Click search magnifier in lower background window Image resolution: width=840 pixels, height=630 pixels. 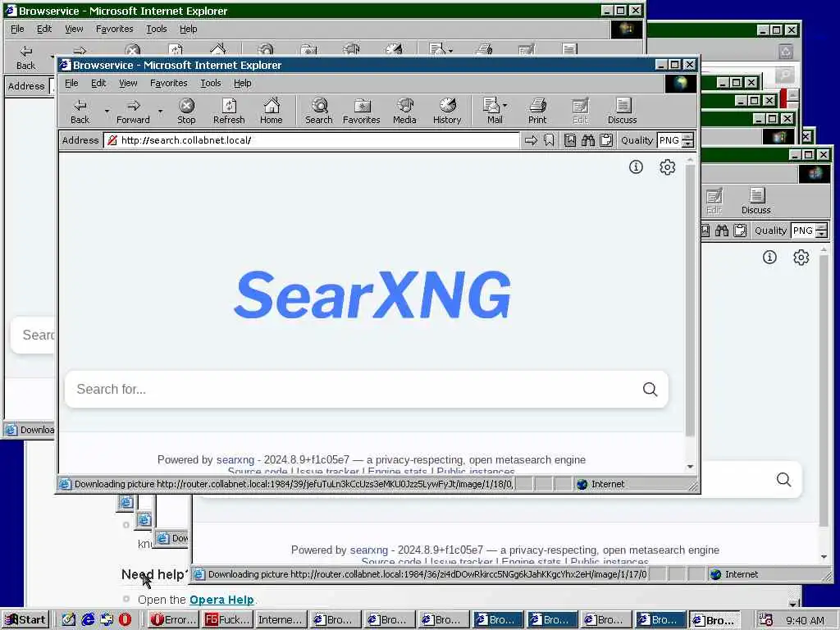click(x=783, y=479)
